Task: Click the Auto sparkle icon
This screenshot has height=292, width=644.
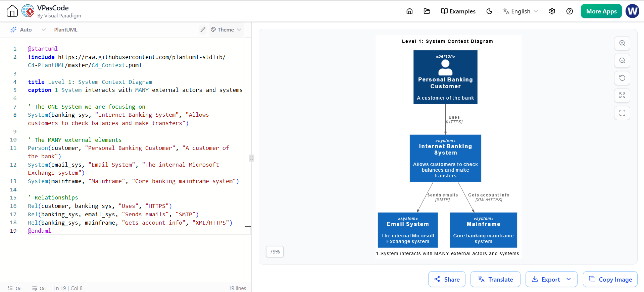Action: (x=13, y=30)
